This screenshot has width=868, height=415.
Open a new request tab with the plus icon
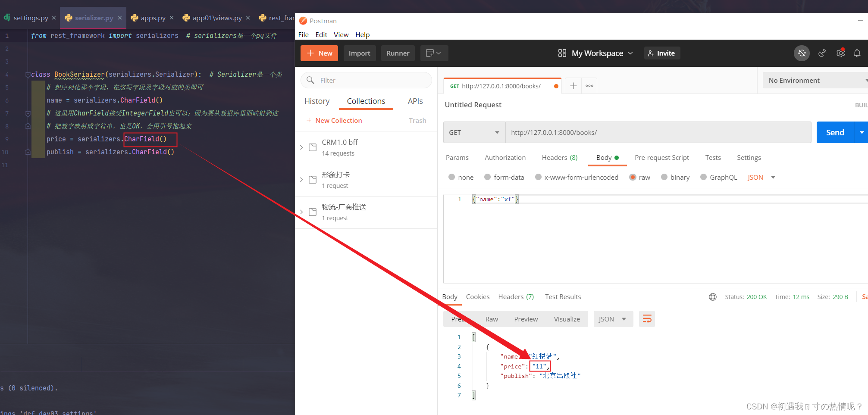pyautogui.click(x=573, y=85)
